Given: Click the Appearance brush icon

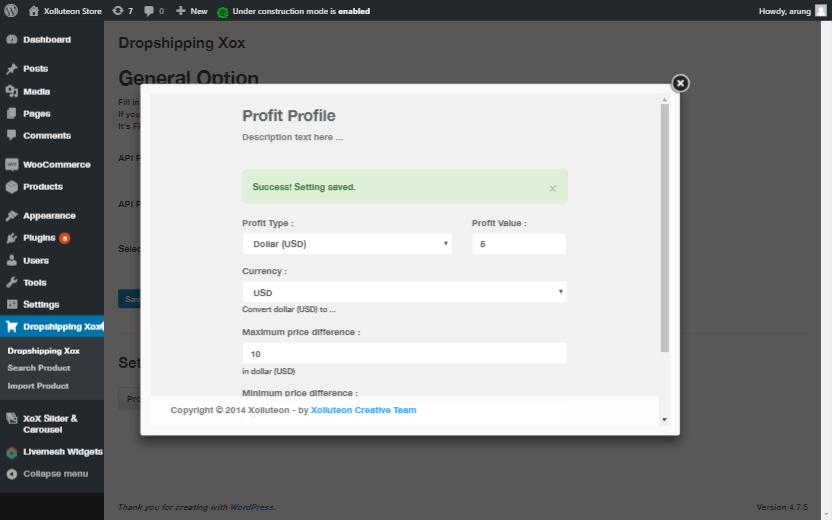Looking at the screenshot, I should point(12,215).
